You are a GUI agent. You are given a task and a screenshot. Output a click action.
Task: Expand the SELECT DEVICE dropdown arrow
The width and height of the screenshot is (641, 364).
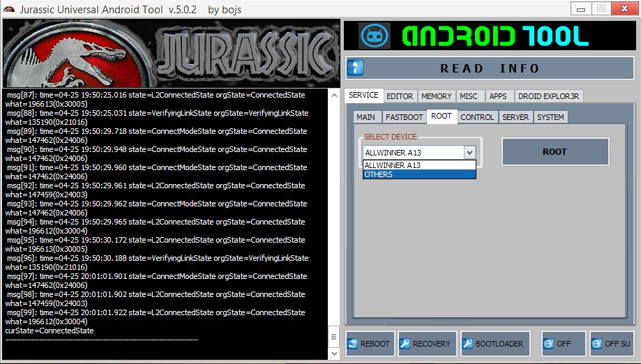coord(469,152)
